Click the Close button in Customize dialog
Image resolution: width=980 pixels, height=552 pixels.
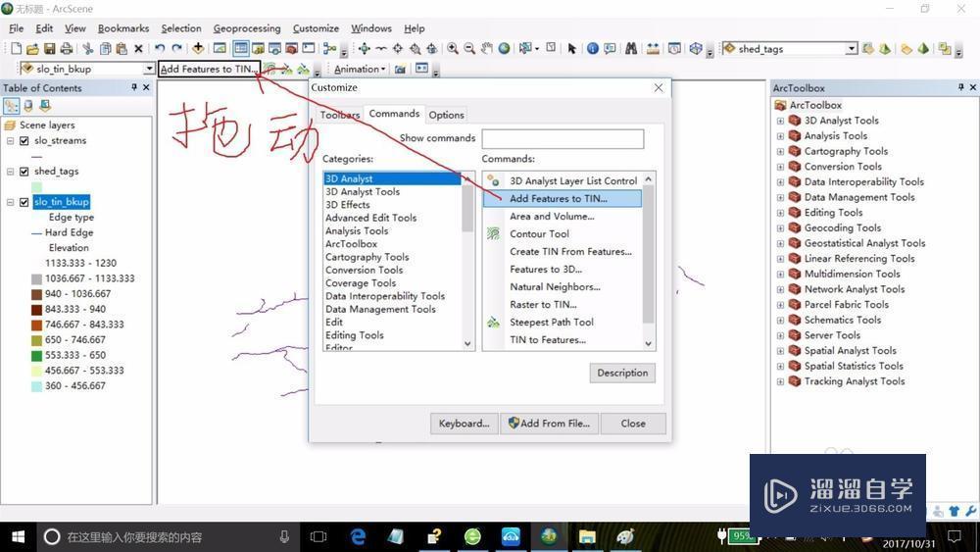click(x=633, y=424)
